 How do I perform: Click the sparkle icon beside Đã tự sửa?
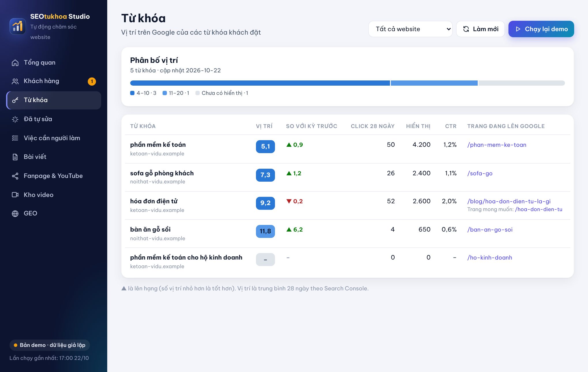point(15,119)
